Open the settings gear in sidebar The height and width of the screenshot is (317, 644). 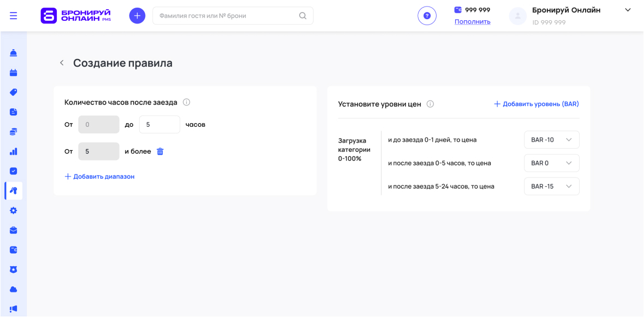[14, 210]
